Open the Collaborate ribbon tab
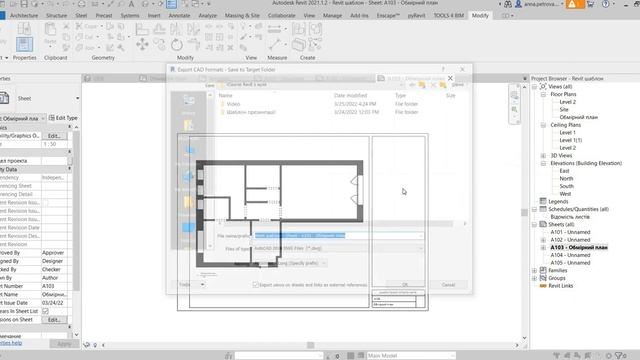 coord(281,16)
